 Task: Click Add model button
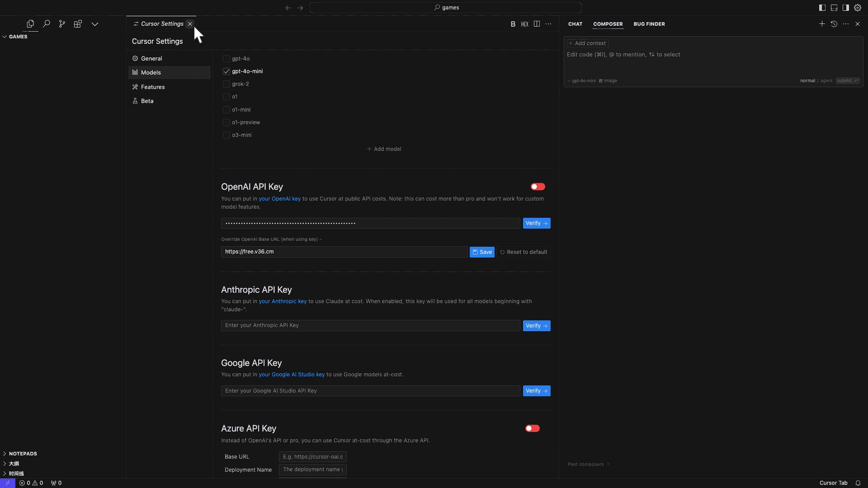pos(384,149)
